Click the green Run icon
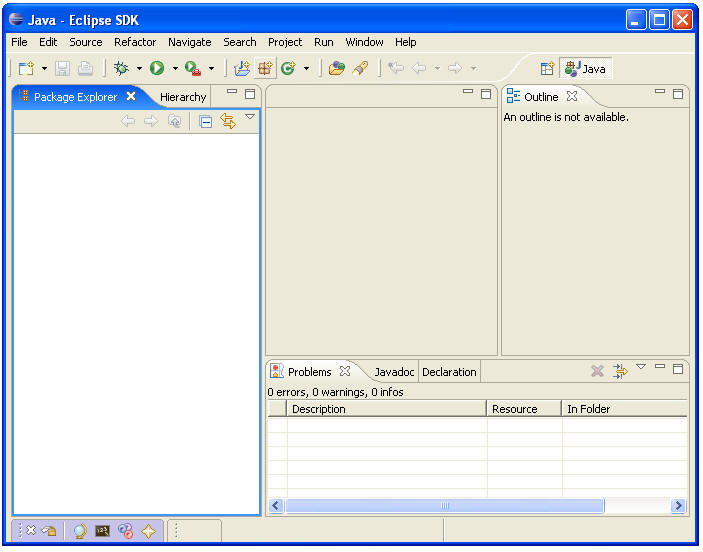703x552 pixels. [157, 68]
